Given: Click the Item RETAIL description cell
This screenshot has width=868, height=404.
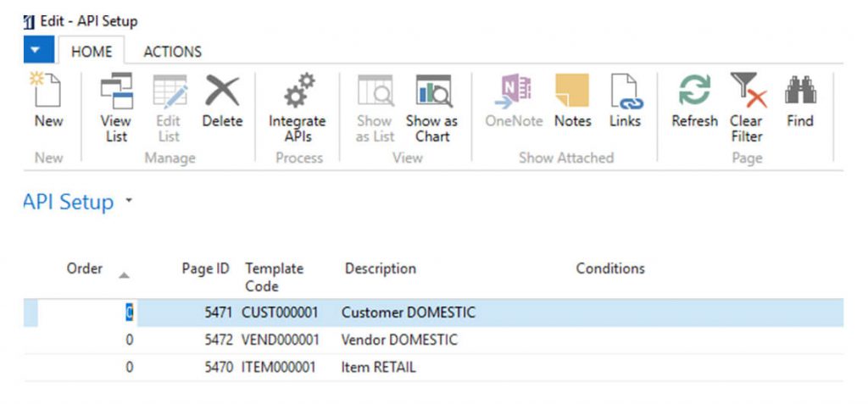Looking at the screenshot, I should pyautogui.click(x=378, y=367).
